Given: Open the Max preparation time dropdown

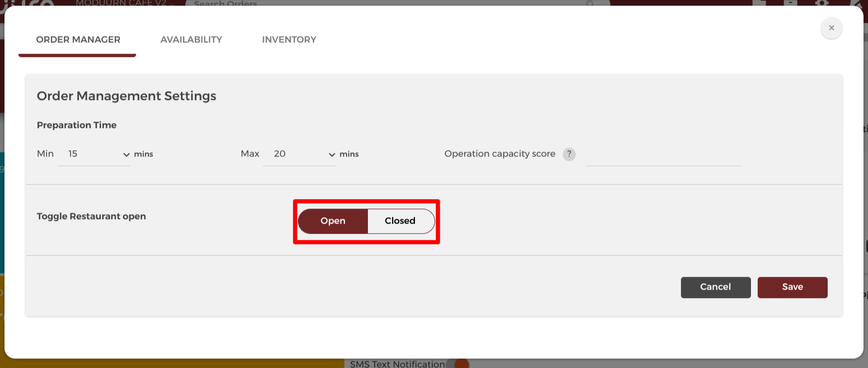Looking at the screenshot, I should point(332,154).
